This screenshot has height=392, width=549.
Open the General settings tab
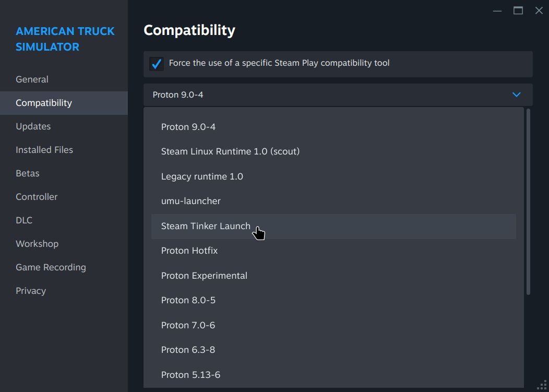pyautogui.click(x=32, y=79)
